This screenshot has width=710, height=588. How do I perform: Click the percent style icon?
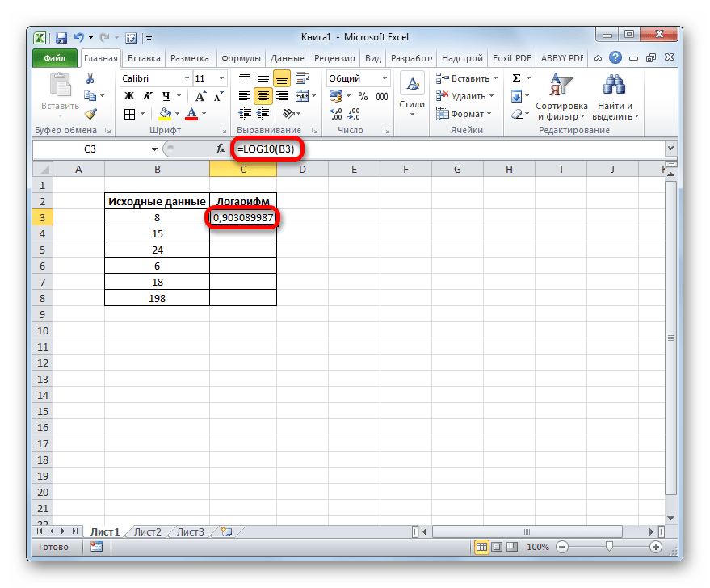(x=362, y=96)
